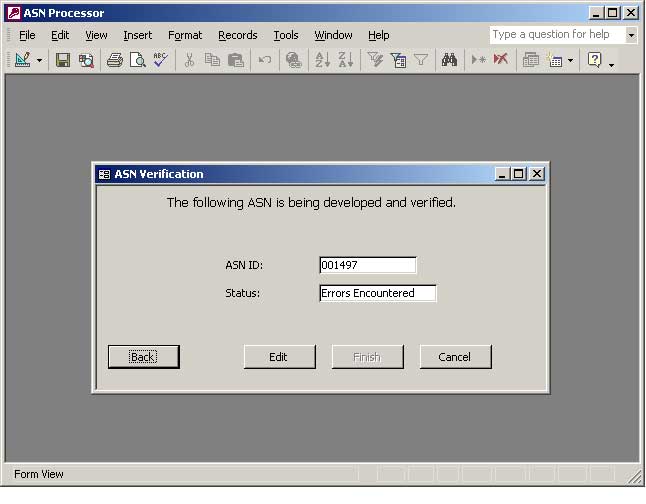Open the Tools menu

coord(286,35)
